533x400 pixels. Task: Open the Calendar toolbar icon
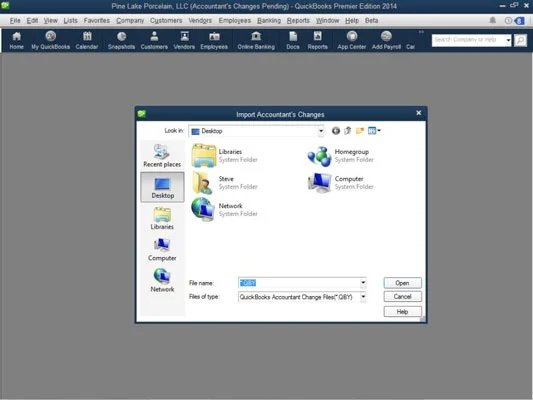(87, 40)
